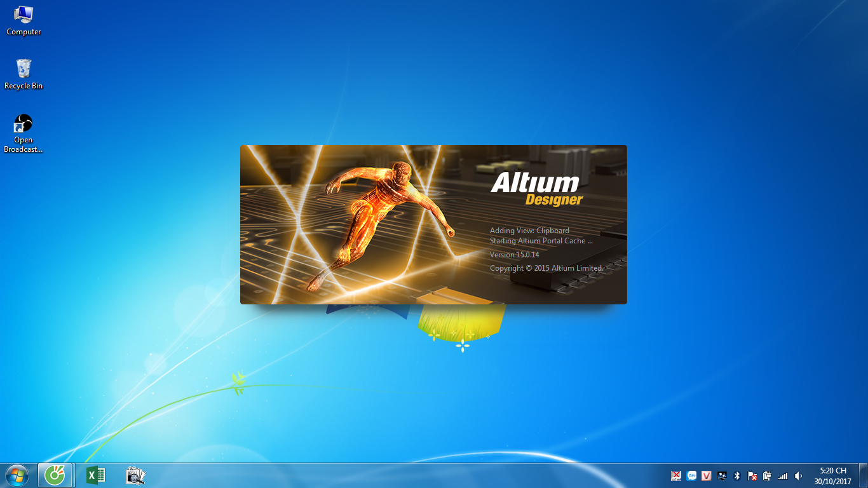Select the Open Broadcaster desktop shortcut

click(24, 133)
